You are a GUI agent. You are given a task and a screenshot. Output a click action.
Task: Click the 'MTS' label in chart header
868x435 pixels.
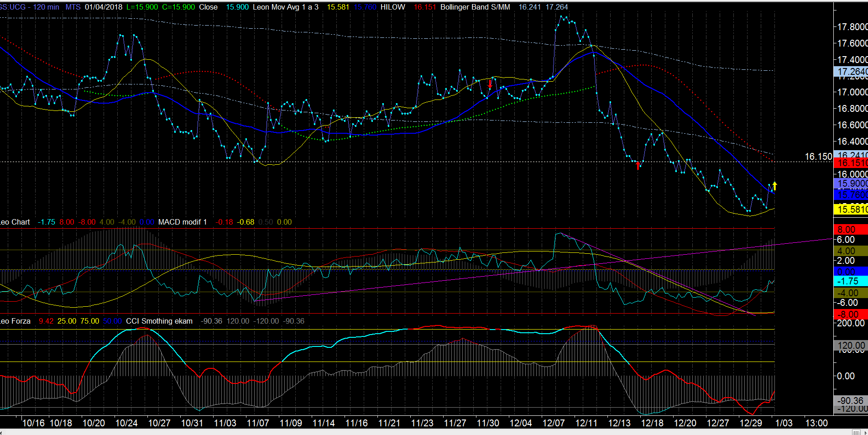73,7
